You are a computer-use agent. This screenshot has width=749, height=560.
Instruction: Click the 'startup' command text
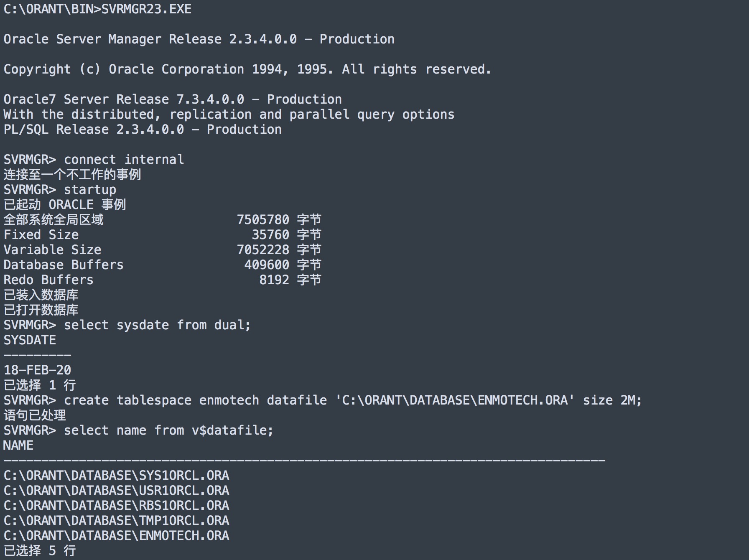90,189
